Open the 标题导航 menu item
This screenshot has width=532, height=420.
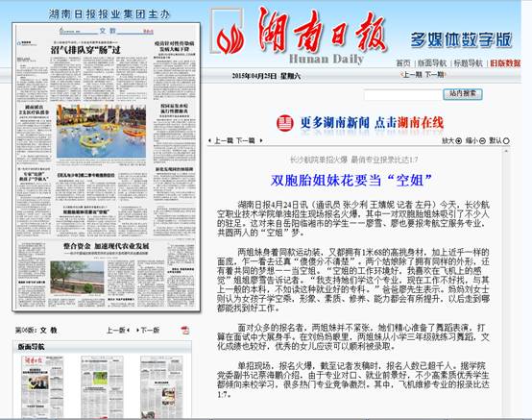click(x=469, y=63)
